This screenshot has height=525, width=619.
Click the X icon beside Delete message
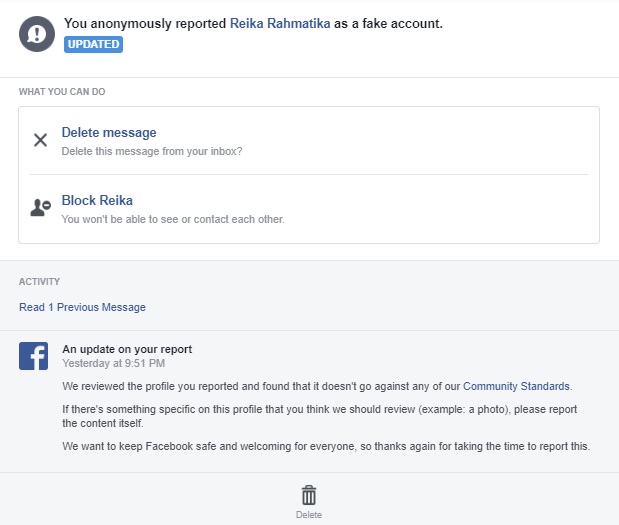pyautogui.click(x=40, y=140)
